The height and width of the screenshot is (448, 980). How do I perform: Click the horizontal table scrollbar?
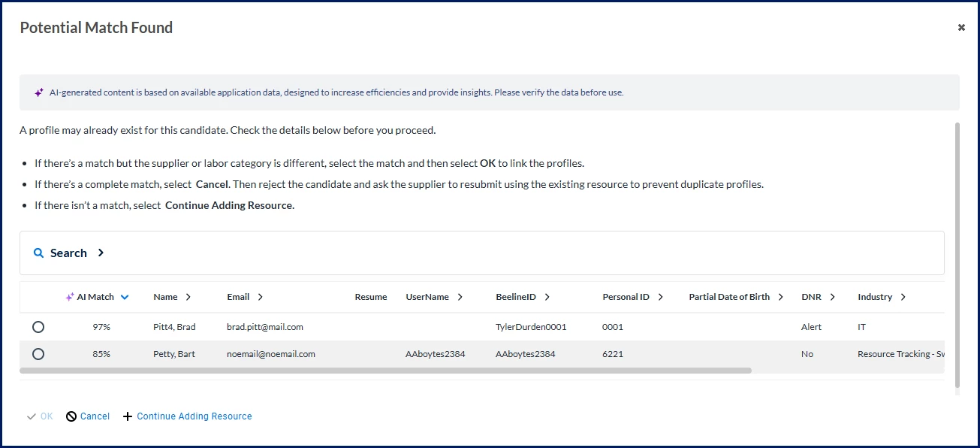pos(385,371)
